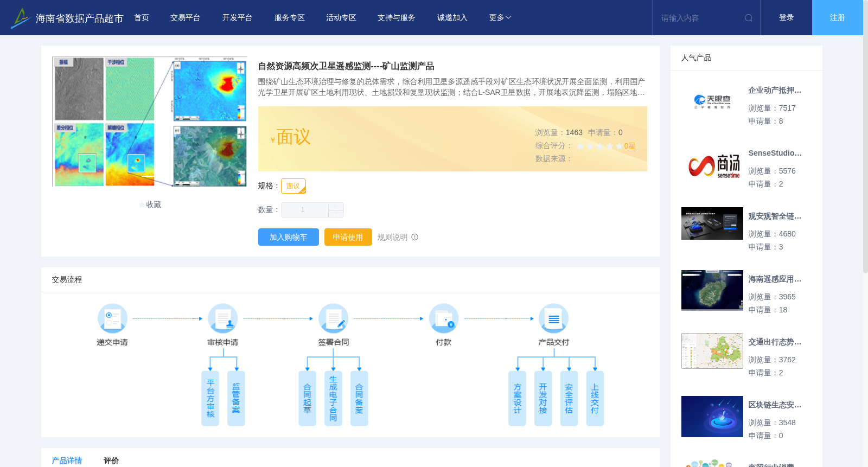Click the 面议 price text

(x=293, y=137)
